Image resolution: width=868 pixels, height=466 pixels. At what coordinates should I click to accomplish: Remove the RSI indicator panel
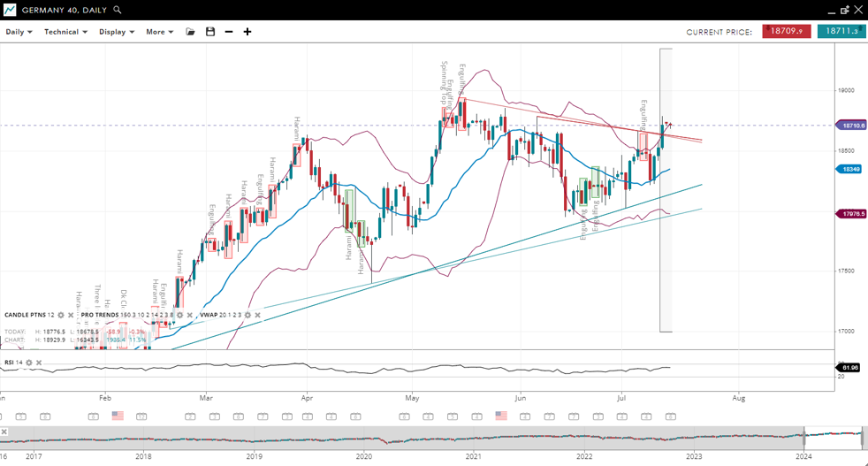39,363
